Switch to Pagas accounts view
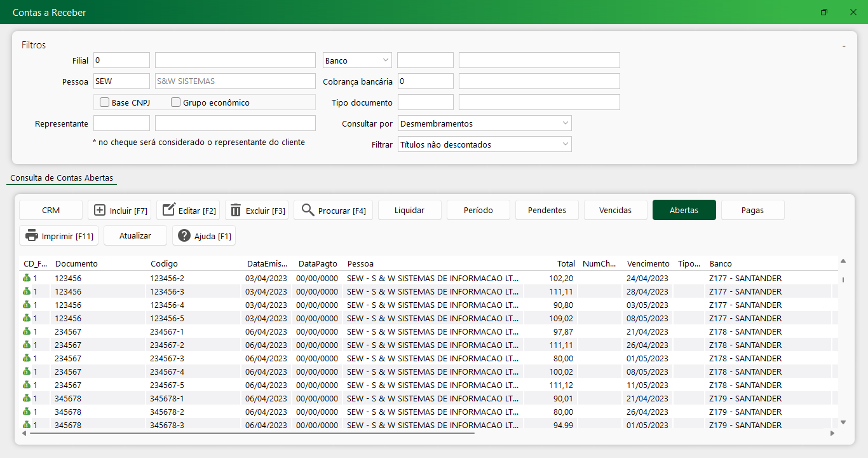 [752, 211]
